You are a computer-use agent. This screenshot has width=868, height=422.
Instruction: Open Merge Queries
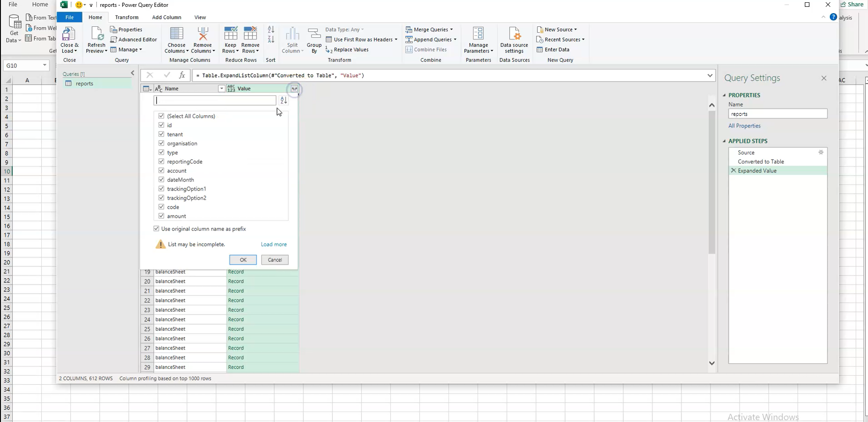pyautogui.click(x=429, y=29)
